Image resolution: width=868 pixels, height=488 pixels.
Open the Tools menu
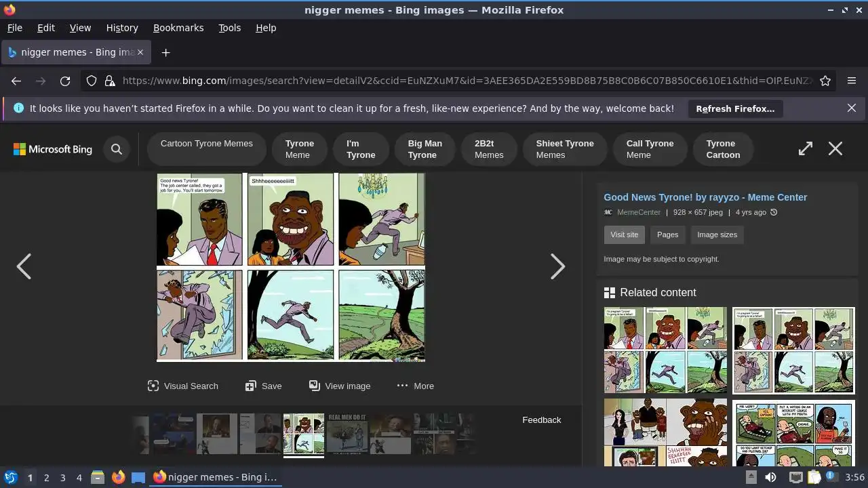coord(229,28)
